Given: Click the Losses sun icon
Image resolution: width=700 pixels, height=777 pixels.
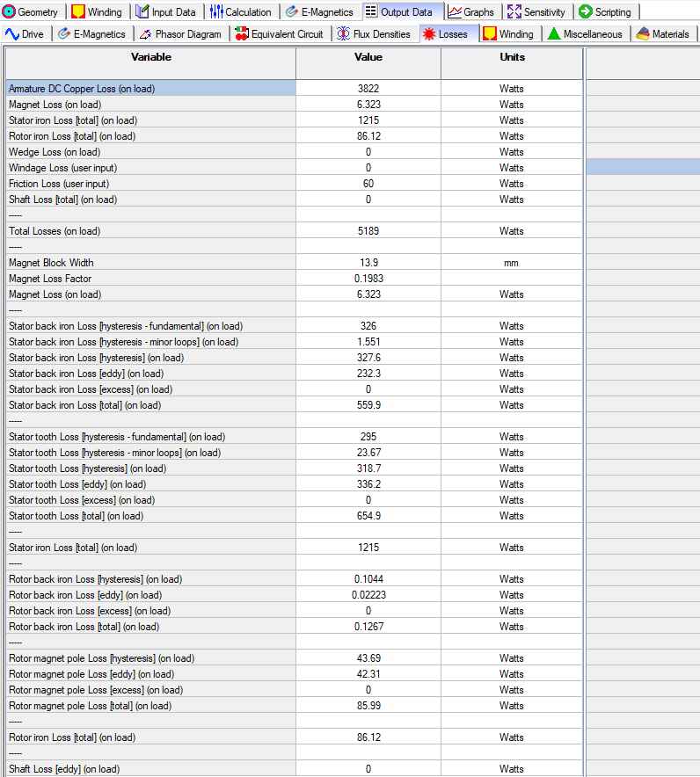Looking at the screenshot, I should [429, 33].
